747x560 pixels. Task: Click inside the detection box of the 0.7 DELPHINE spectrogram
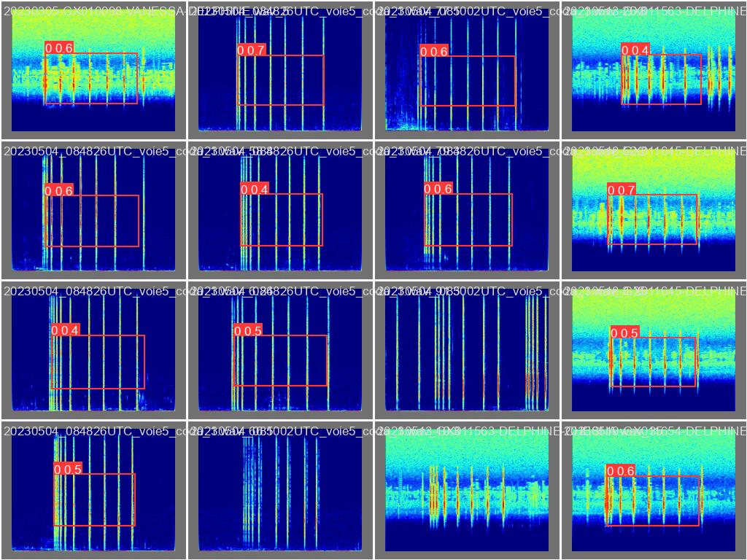(653, 219)
